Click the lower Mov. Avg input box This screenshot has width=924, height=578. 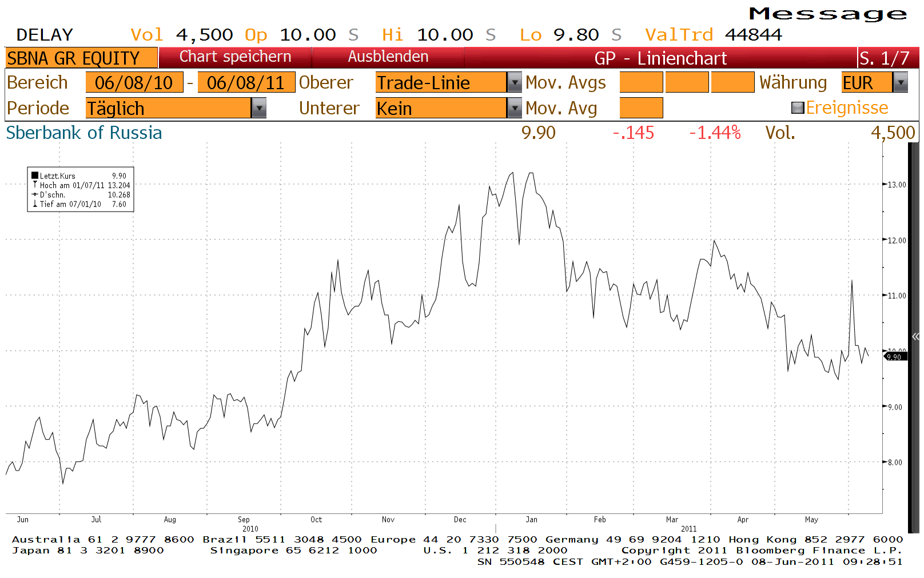click(641, 107)
